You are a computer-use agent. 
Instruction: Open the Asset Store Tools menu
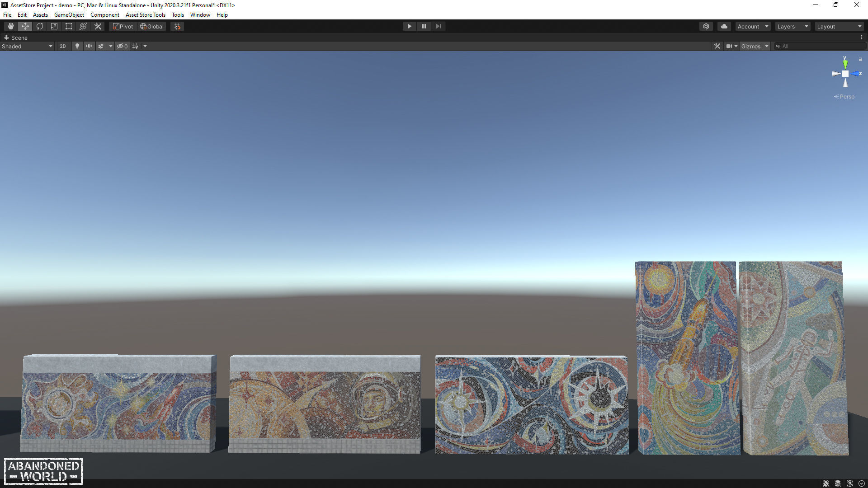tap(145, 15)
